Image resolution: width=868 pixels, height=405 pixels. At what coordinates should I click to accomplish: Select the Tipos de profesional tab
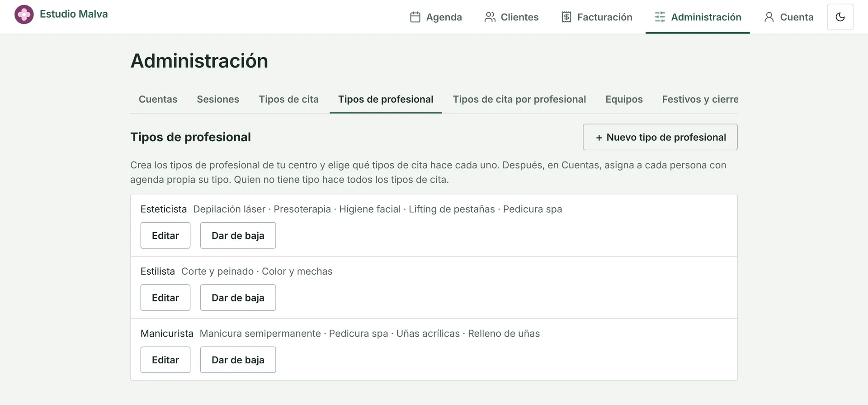[386, 99]
